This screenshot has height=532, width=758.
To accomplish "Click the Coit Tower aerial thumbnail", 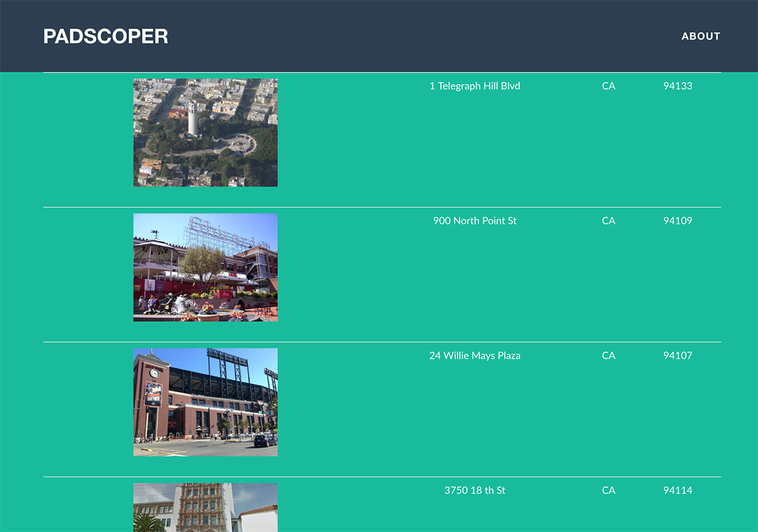I will [205, 132].
